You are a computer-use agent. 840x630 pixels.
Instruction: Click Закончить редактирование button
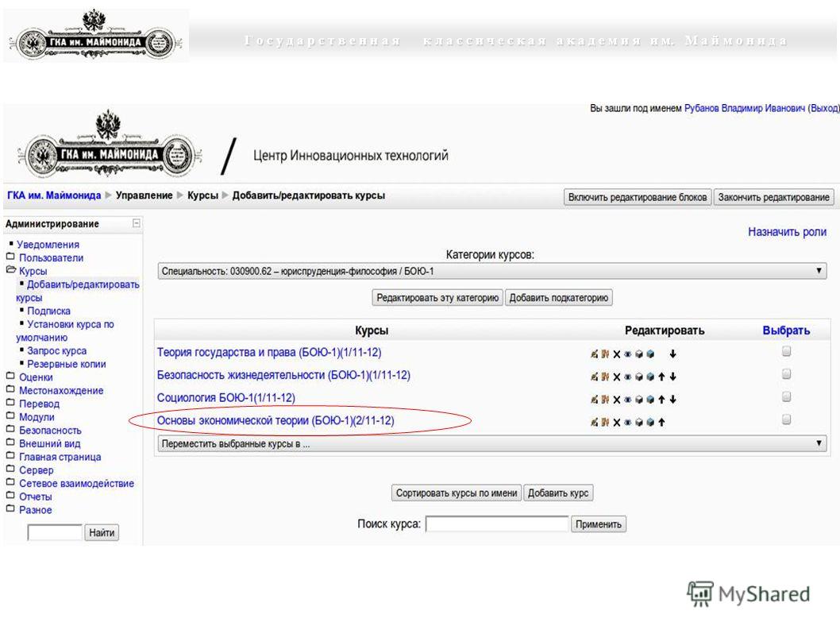click(x=773, y=197)
